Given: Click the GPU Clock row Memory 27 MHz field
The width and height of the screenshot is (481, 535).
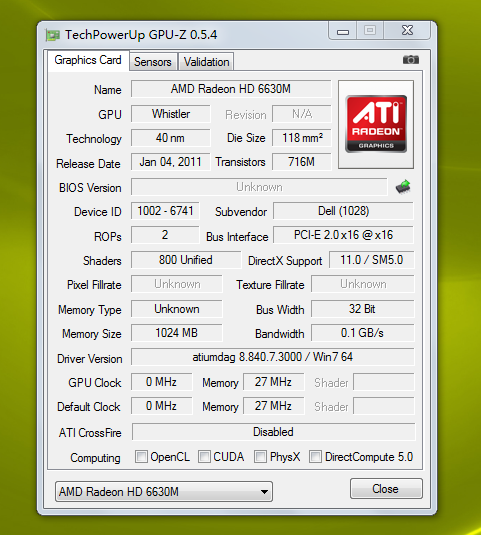Looking at the screenshot, I should 274,382.
